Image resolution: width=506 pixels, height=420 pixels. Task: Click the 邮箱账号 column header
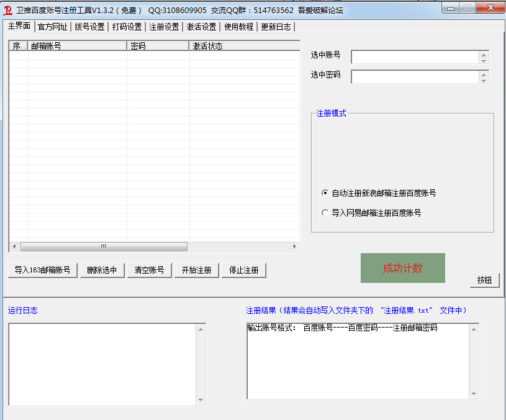(78, 46)
